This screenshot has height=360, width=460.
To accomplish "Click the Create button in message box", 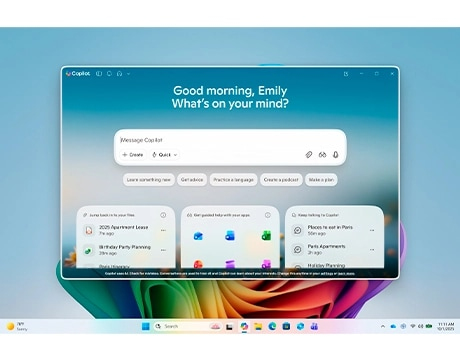I will [133, 155].
